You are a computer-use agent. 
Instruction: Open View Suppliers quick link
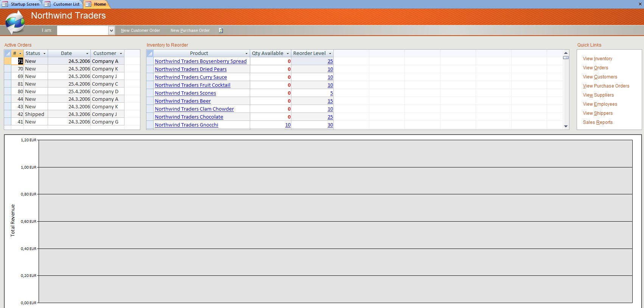tap(598, 95)
